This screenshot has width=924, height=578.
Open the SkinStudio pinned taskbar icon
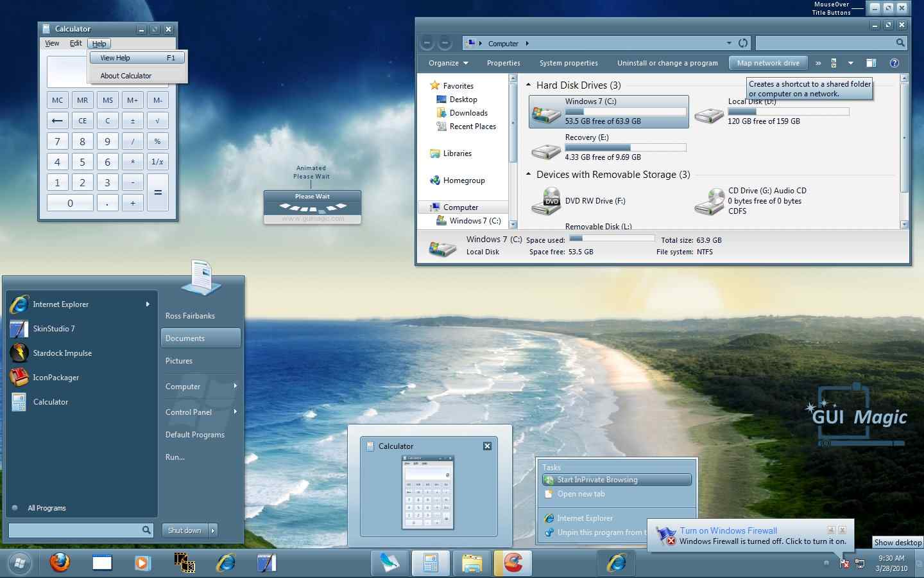(266, 563)
